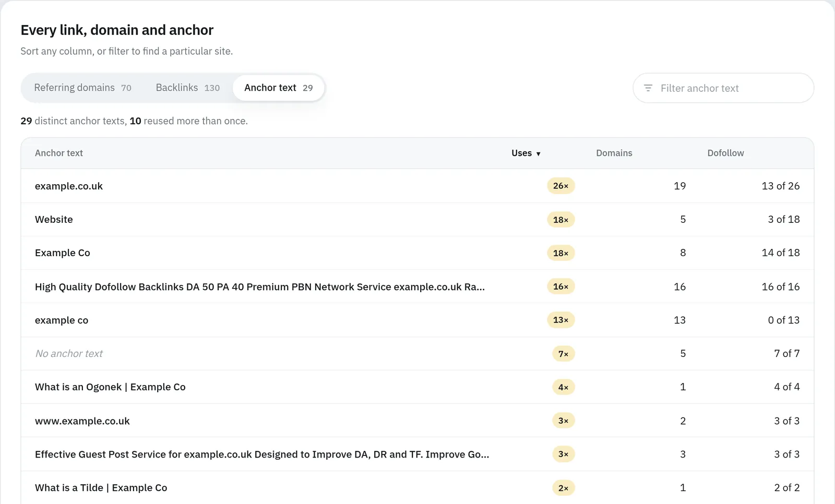Click the 2× uses badge
The height and width of the screenshot is (504, 835).
tap(564, 488)
